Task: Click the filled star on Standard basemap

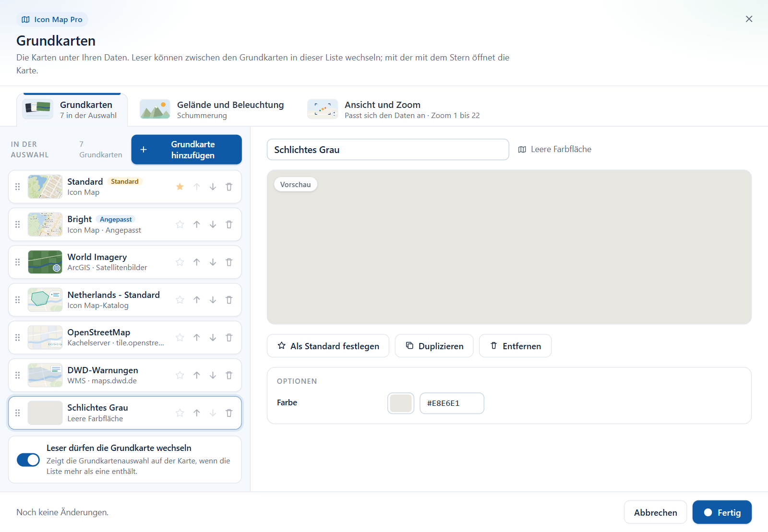Action: [180, 187]
